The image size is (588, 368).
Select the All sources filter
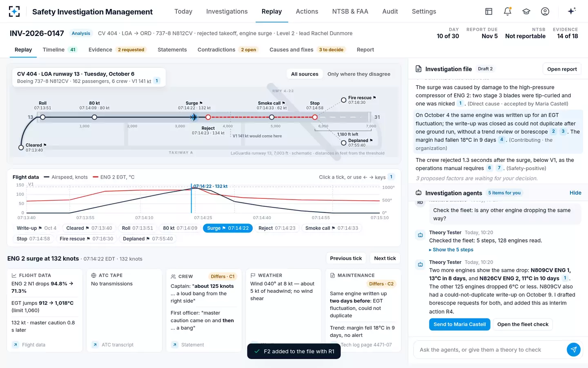(305, 74)
